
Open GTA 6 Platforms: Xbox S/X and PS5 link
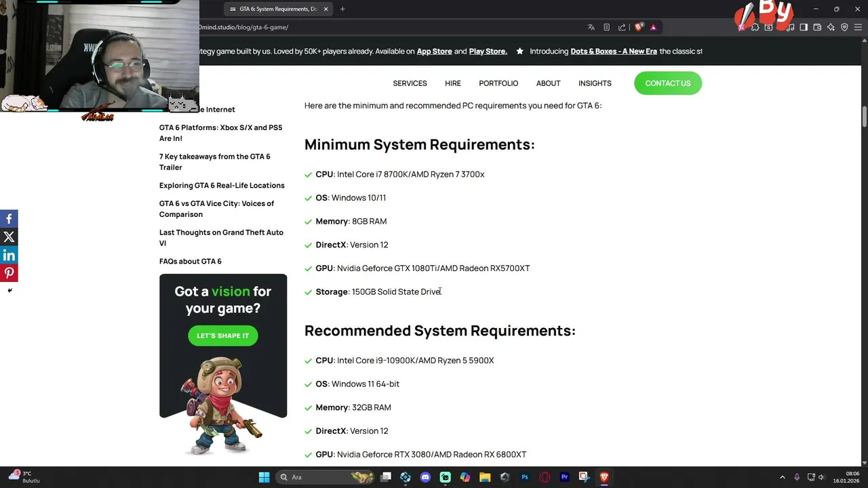click(220, 133)
